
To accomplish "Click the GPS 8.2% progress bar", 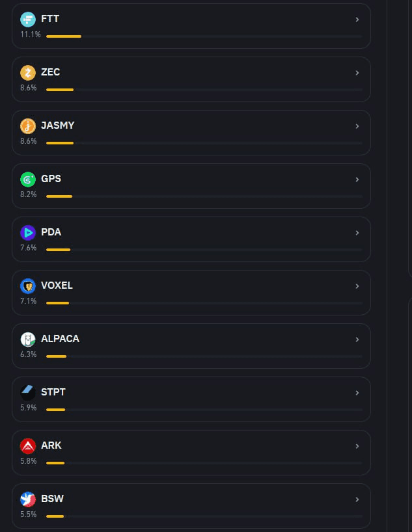I will [x=204, y=196].
